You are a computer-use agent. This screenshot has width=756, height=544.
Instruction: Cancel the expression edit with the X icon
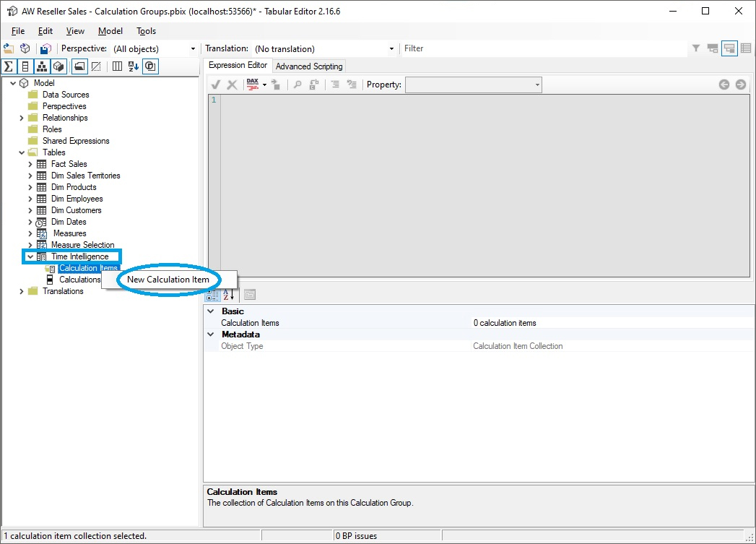pyautogui.click(x=232, y=85)
